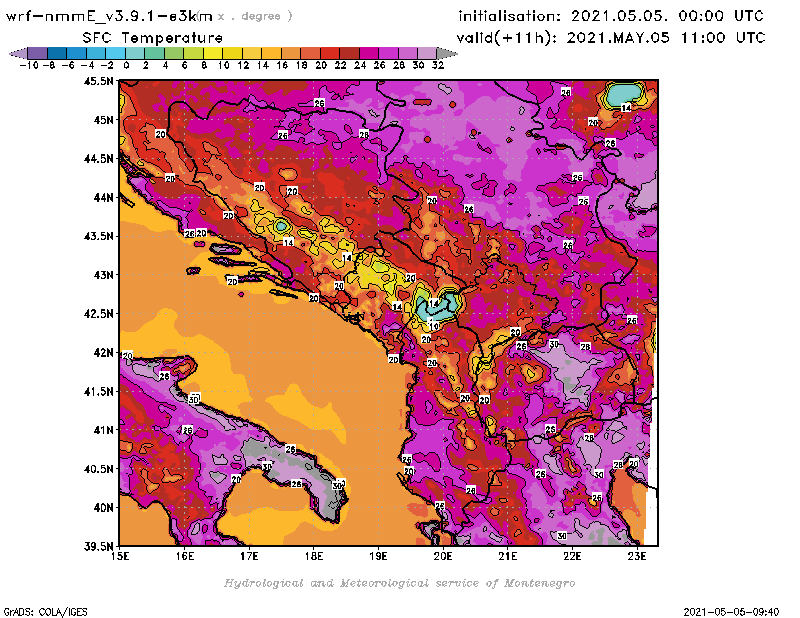Click the '20E' longitude label

(x=443, y=556)
